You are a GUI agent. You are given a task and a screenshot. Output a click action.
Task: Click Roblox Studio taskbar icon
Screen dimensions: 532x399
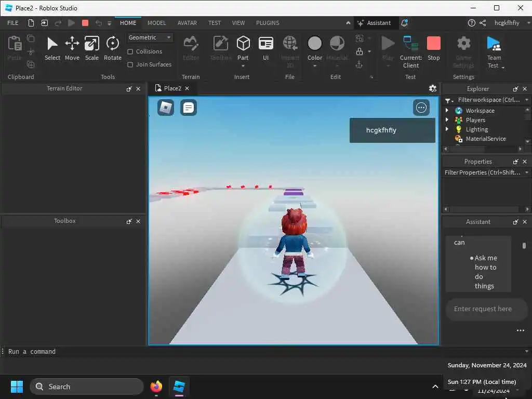point(179,387)
